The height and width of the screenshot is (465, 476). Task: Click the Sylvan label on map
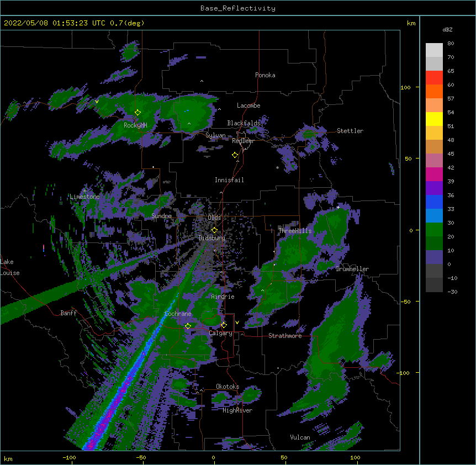pyautogui.click(x=215, y=135)
